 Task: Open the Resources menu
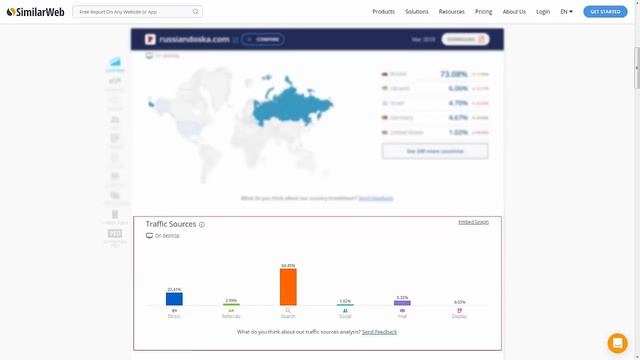pyautogui.click(x=451, y=12)
